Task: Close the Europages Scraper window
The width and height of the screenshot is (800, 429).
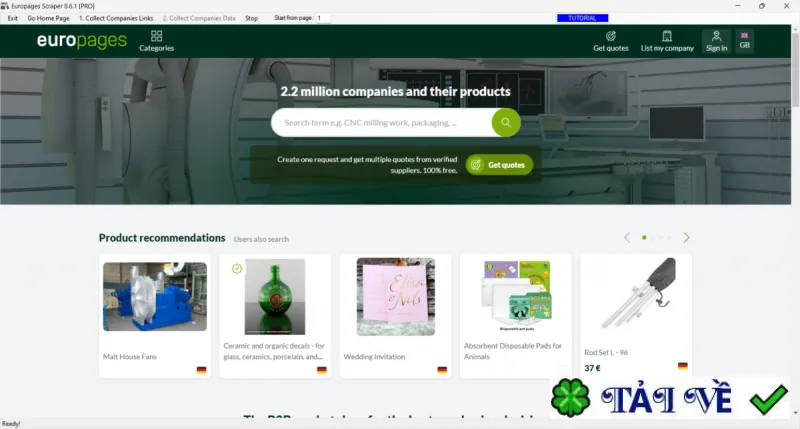Action: coord(786,6)
